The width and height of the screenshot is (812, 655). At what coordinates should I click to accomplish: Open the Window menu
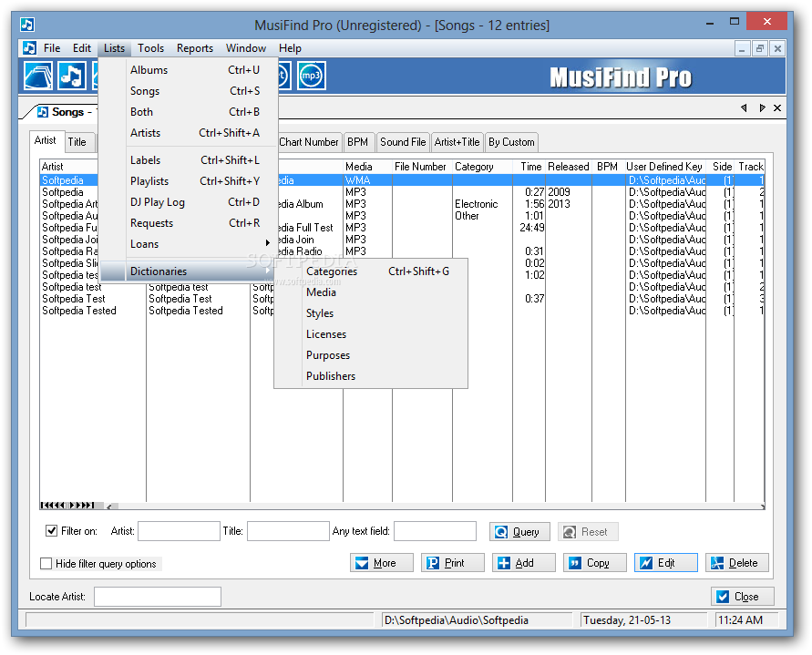(246, 48)
